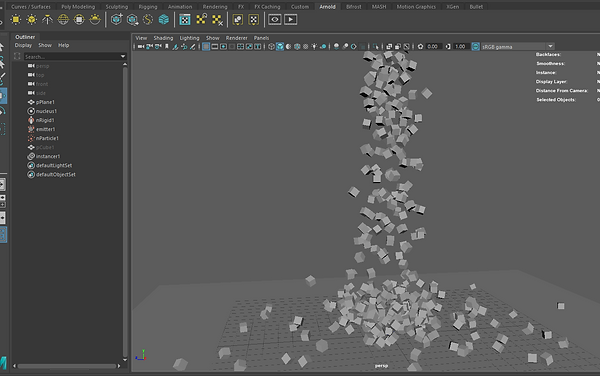Image resolution: width=600 pixels, height=376 pixels.
Task: Switch to the Poly Modeling shelf tab
Action: (x=78, y=7)
